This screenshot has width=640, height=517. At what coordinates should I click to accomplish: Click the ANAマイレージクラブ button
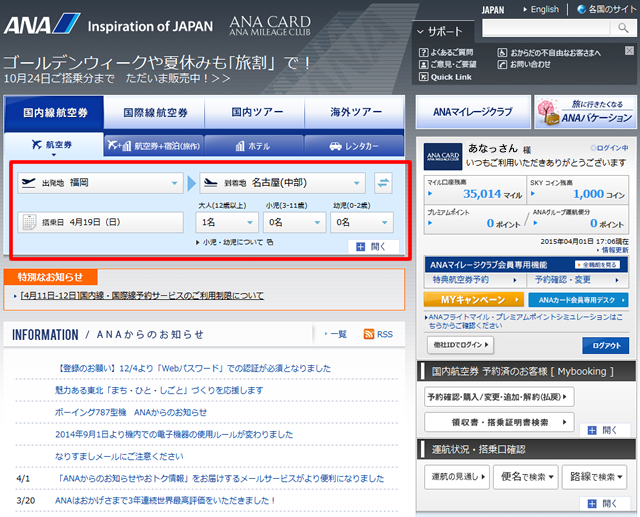[x=473, y=112]
